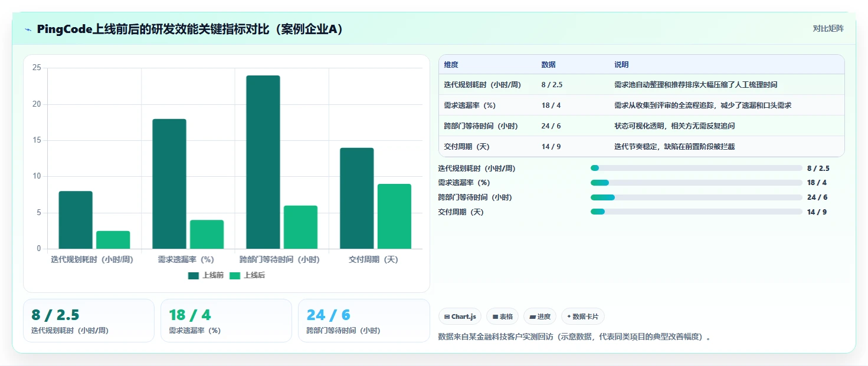Click table cell value 18 / 4

point(551,105)
